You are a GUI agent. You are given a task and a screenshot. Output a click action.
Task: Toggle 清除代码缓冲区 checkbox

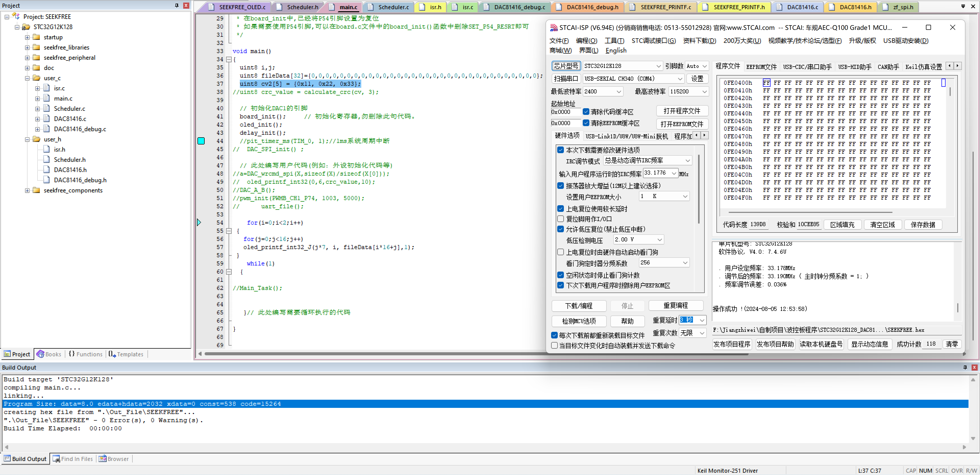(x=586, y=112)
